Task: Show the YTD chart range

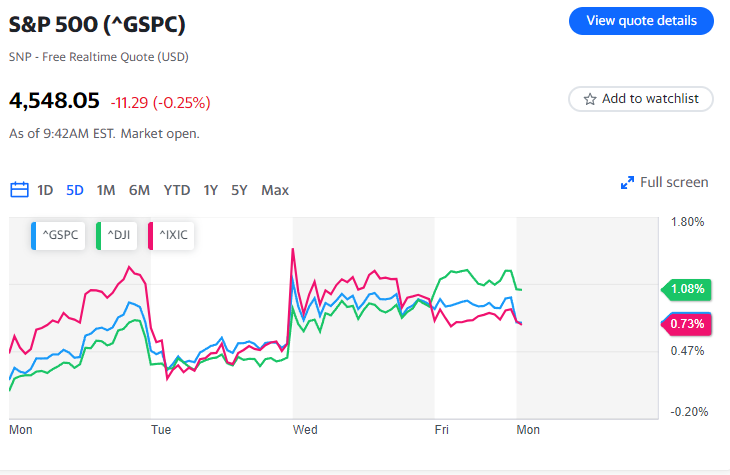Action: (177, 190)
